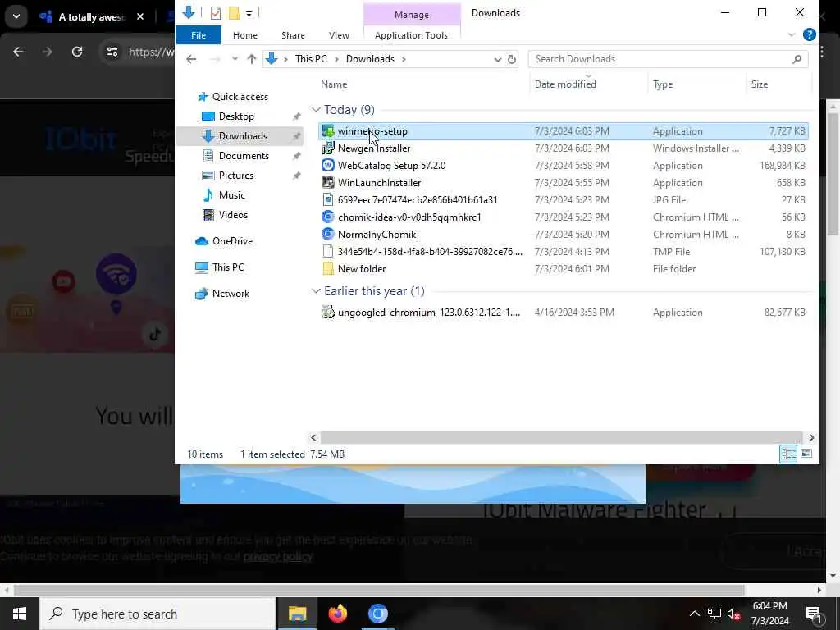Click the Explorer horizontal scrollbar
The image size is (840, 630).
tap(561, 438)
